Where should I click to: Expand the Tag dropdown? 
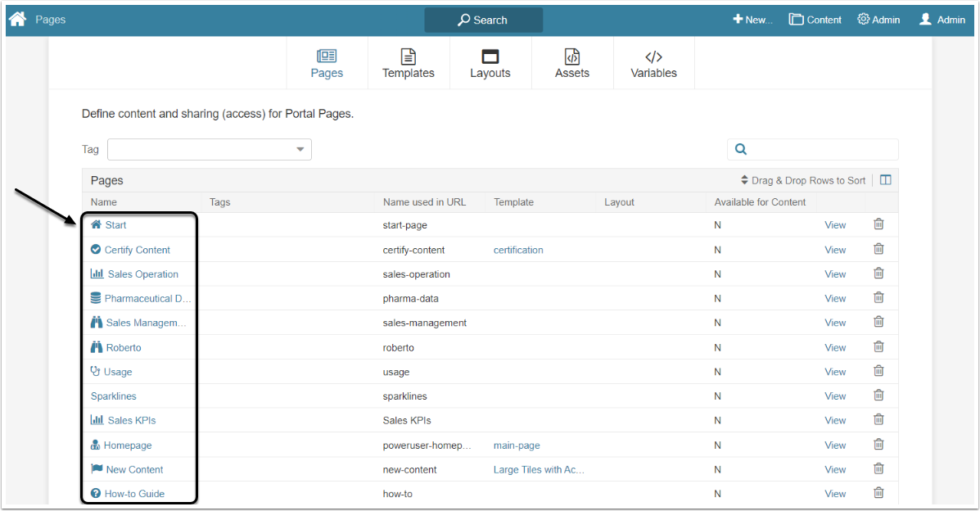click(300, 149)
